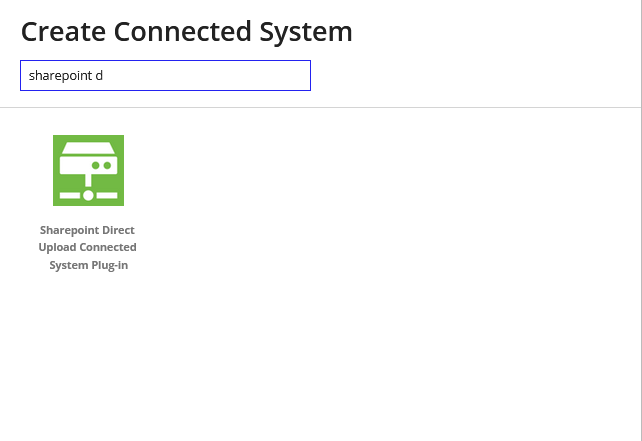Choose the Sharepoint Direct Upload Connected System icon

88,172
